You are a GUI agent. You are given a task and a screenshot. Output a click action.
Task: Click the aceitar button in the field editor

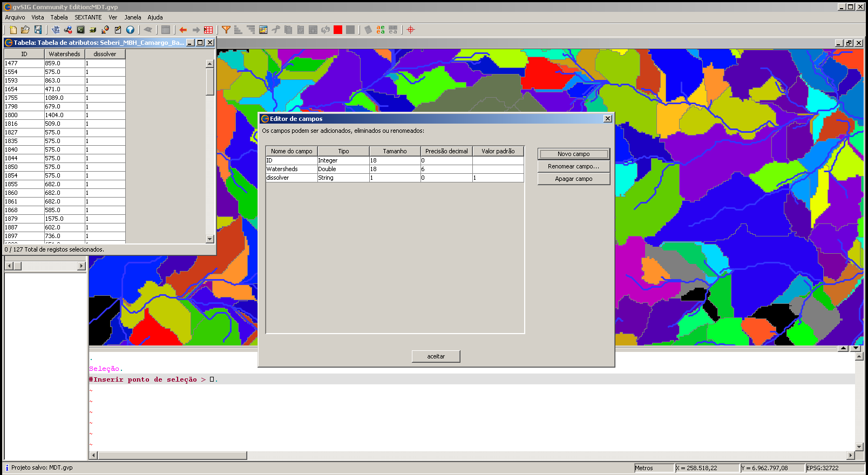point(436,356)
